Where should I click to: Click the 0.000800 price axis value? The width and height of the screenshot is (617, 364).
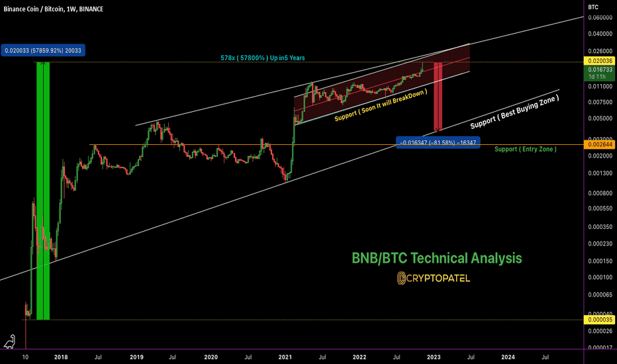point(600,193)
